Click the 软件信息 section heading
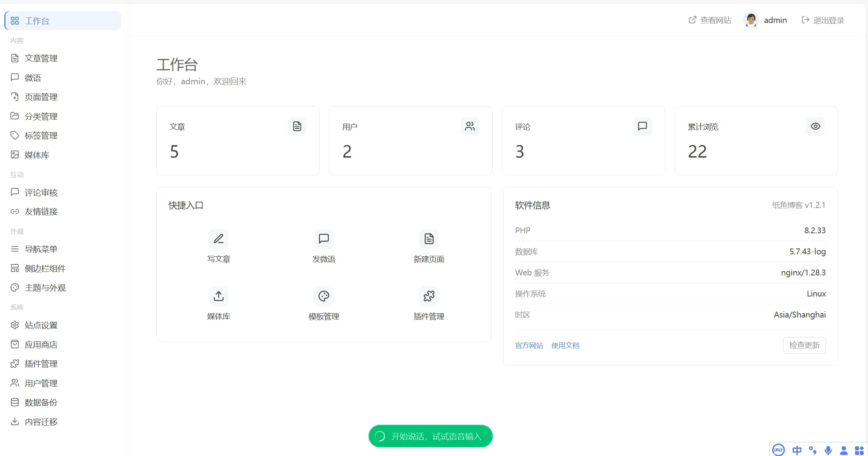868x456 pixels. tap(532, 205)
